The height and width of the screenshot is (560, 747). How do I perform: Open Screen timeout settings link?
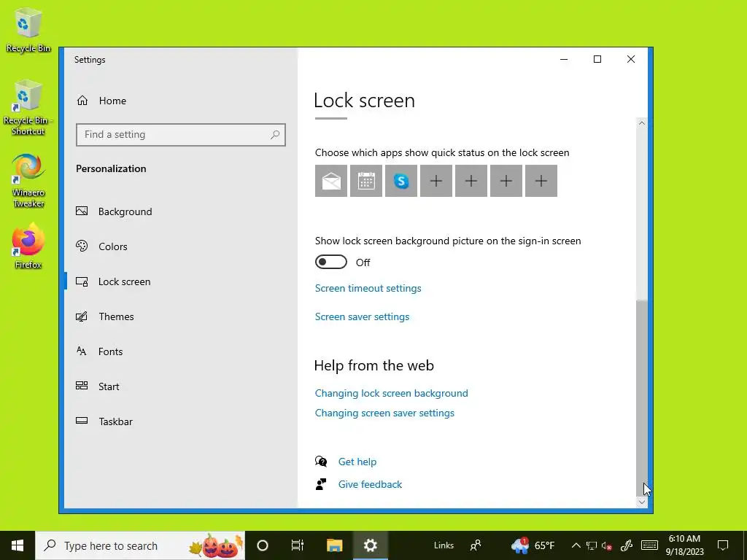[x=368, y=288]
